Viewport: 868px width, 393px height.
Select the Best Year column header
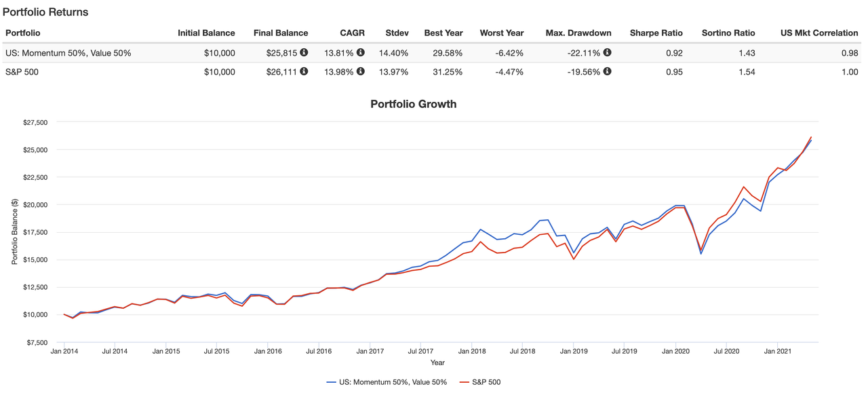pos(443,33)
